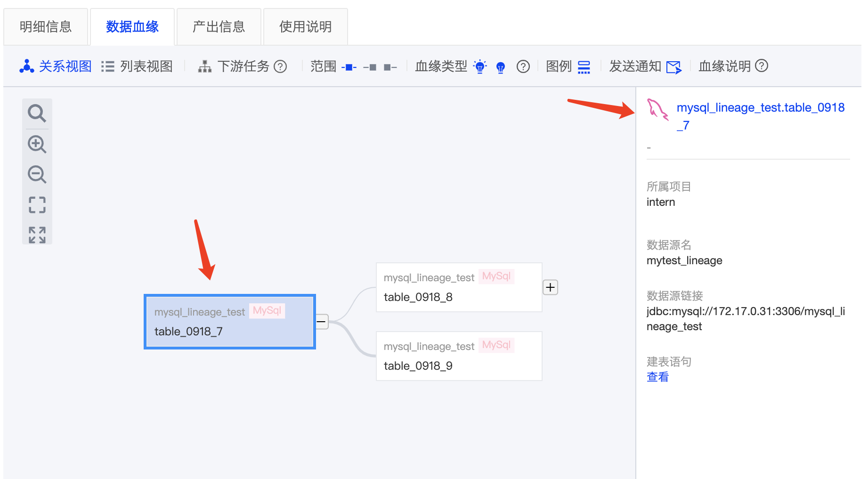Click the 发送通知 envelope icon
Viewport: 868px width, 479px height.
pos(674,67)
